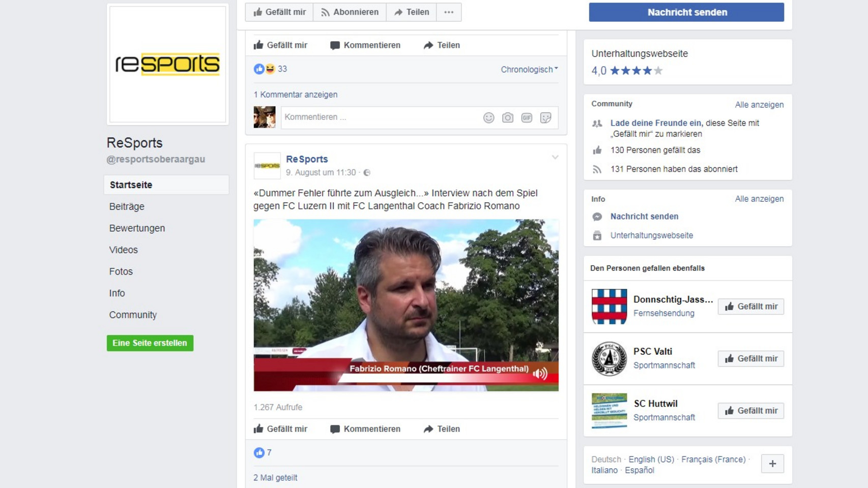Switch language to Español

click(640, 471)
